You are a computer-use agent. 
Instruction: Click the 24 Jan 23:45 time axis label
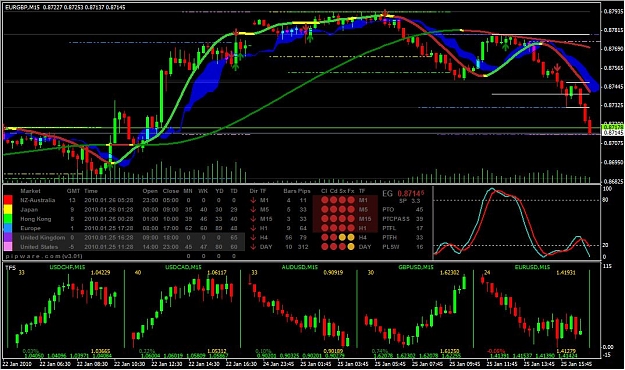[278, 364]
